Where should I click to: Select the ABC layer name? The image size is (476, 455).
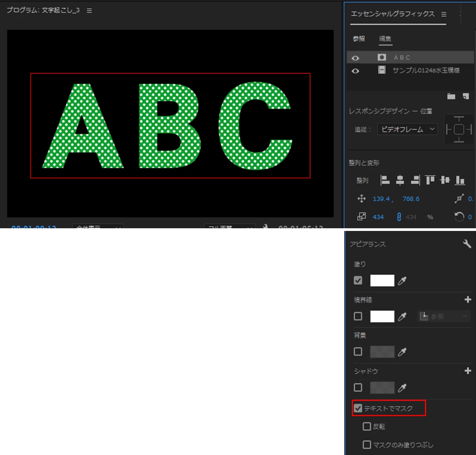(402, 58)
